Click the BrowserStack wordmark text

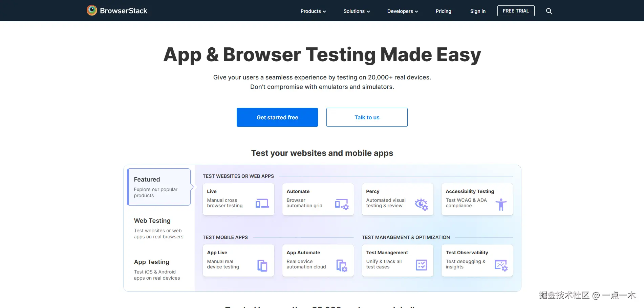pyautogui.click(x=124, y=11)
